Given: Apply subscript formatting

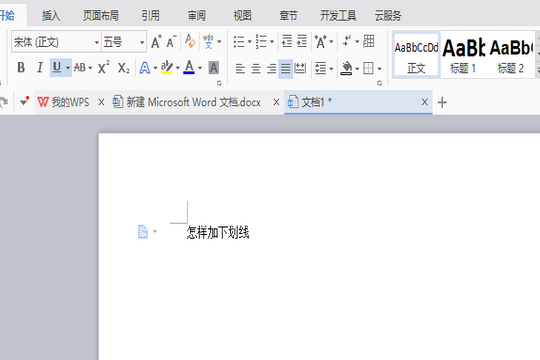Looking at the screenshot, I should click(x=124, y=68).
